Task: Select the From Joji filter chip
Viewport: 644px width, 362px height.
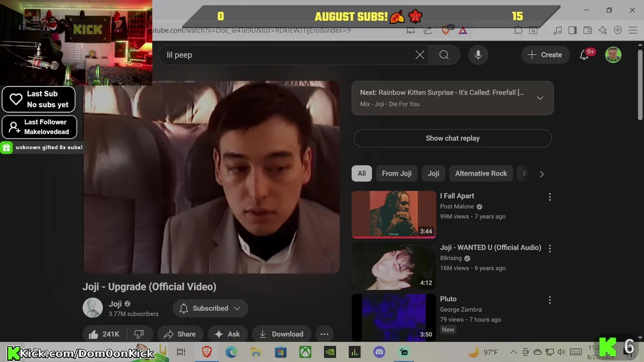Action: pyautogui.click(x=396, y=173)
